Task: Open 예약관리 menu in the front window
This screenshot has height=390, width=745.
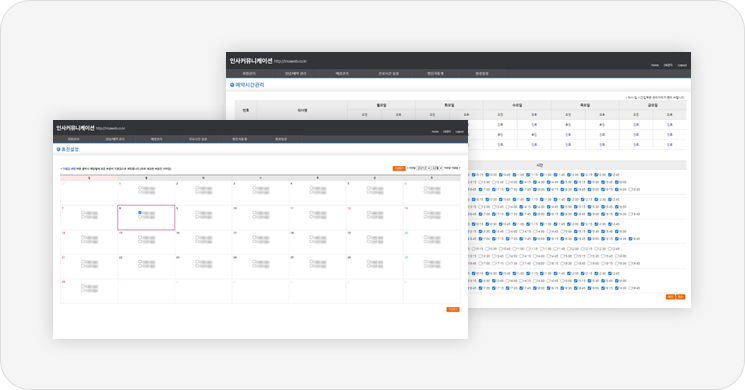Action: coord(156,139)
